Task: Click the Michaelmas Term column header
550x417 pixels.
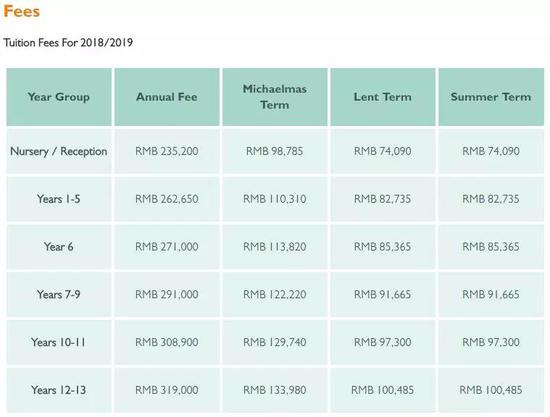Action: click(275, 97)
